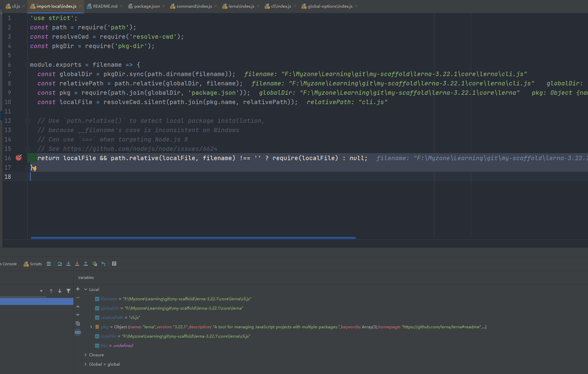588x374 pixels.
Task: Click the Variables panel header label
Action: pyautogui.click(x=86, y=278)
